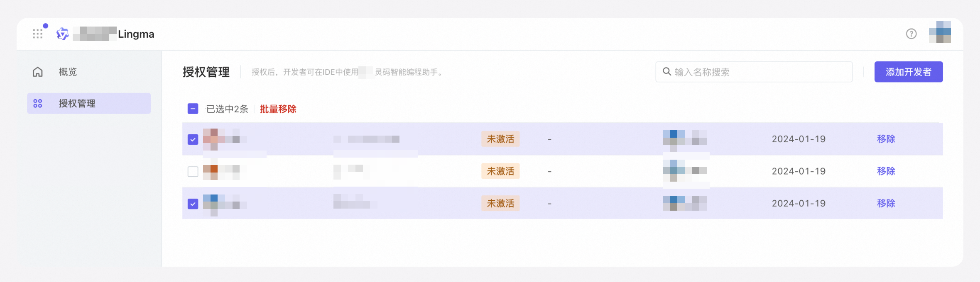Select 授权管理 in the sidebar

(77, 103)
